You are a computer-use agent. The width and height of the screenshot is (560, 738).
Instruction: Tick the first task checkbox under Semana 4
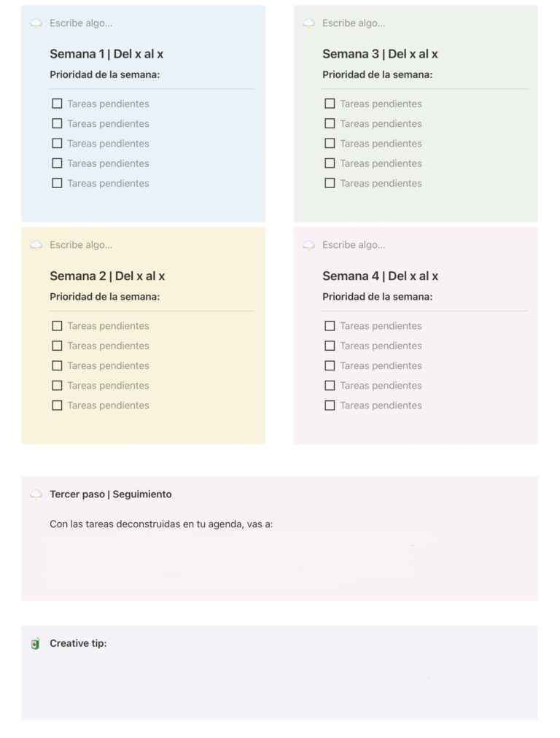click(x=330, y=326)
